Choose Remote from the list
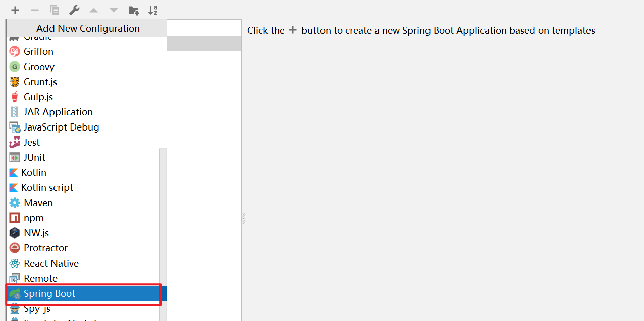This screenshot has width=644, height=321. click(x=83, y=278)
